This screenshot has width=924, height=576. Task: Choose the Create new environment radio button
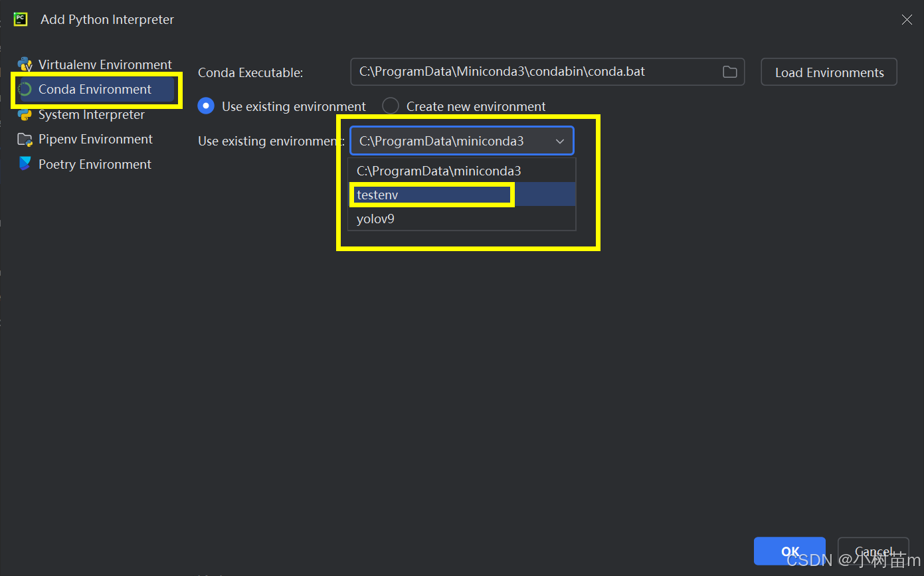tap(391, 106)
